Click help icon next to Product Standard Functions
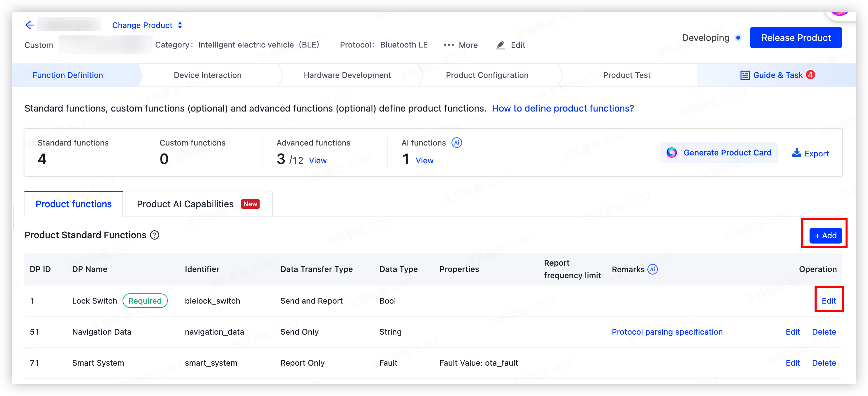Viewport: 868px width, 396px height. click(155, 235)
